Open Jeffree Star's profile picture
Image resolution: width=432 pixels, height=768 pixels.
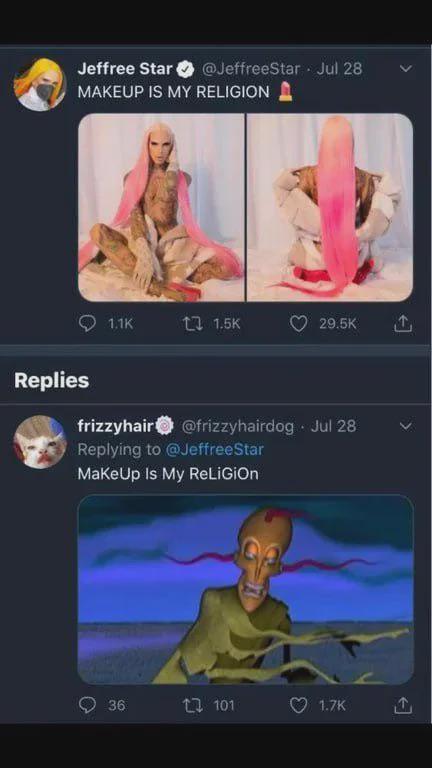click(x=40, y=84)
